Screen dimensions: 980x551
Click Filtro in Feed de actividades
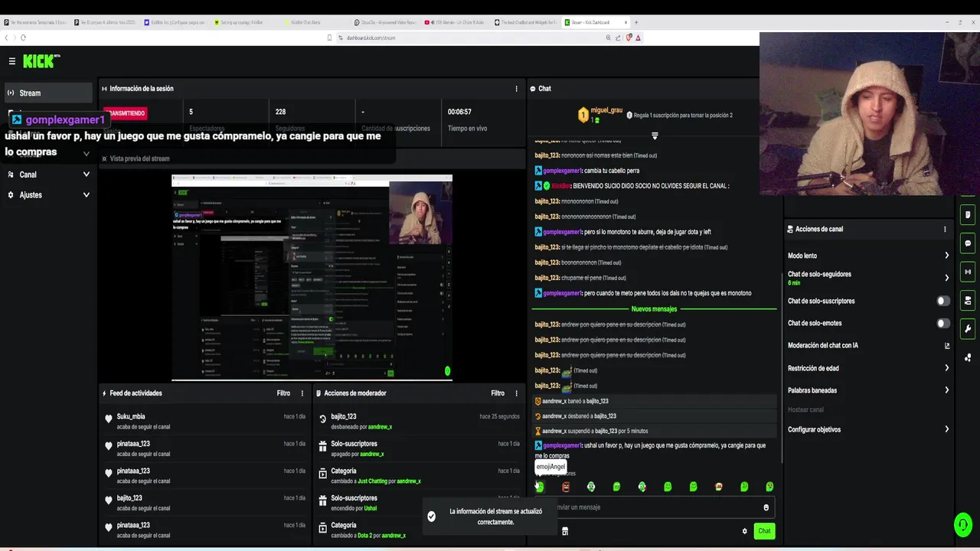pyautogui.click(x=283, y=393)
